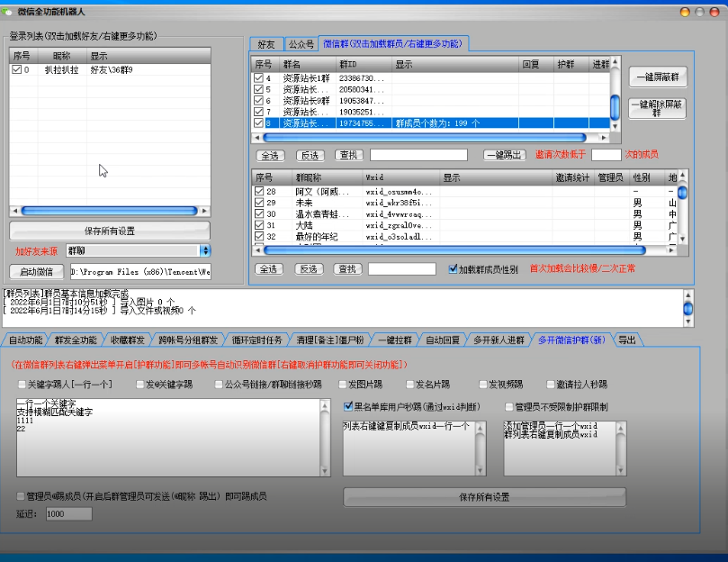This screenshot has height=562, width=728.
Task: Switch to the 公众号 tab
Action: coord(301,43)
